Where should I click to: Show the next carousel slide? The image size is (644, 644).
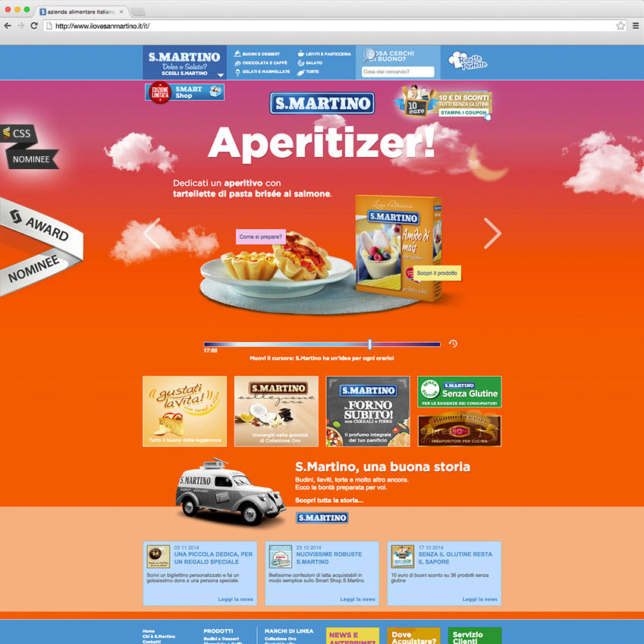point(492,234)
